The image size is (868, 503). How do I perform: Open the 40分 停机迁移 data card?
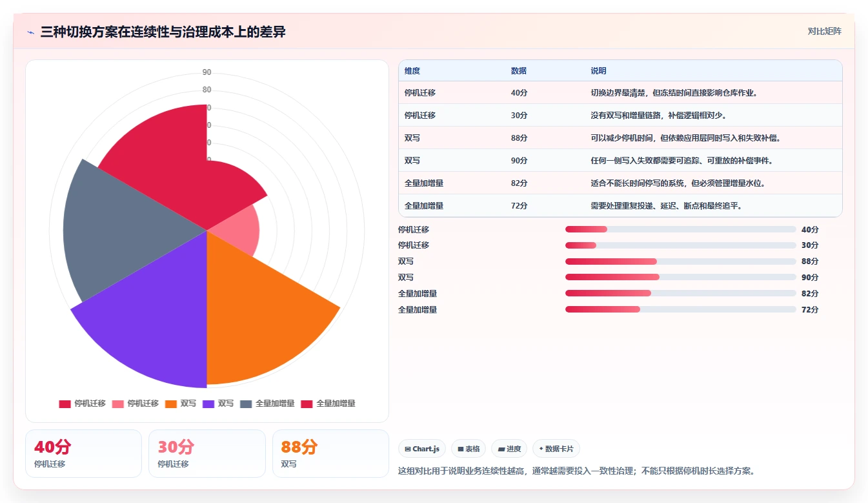pyautogui.click(x=83, y=454)
